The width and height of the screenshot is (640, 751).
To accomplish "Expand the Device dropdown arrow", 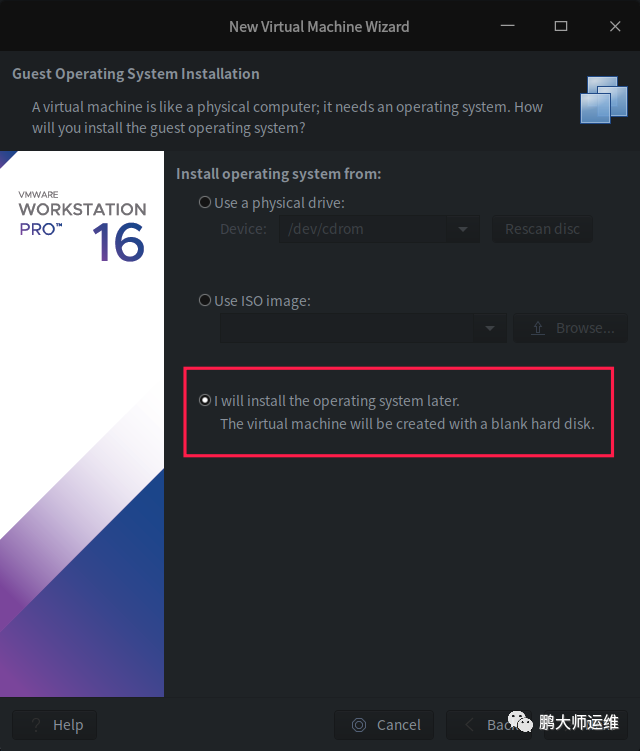I will [463, 229].
